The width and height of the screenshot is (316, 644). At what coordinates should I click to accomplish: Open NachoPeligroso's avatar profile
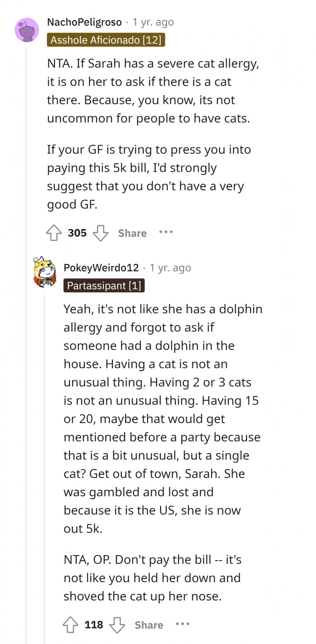(x=27, y=30)
